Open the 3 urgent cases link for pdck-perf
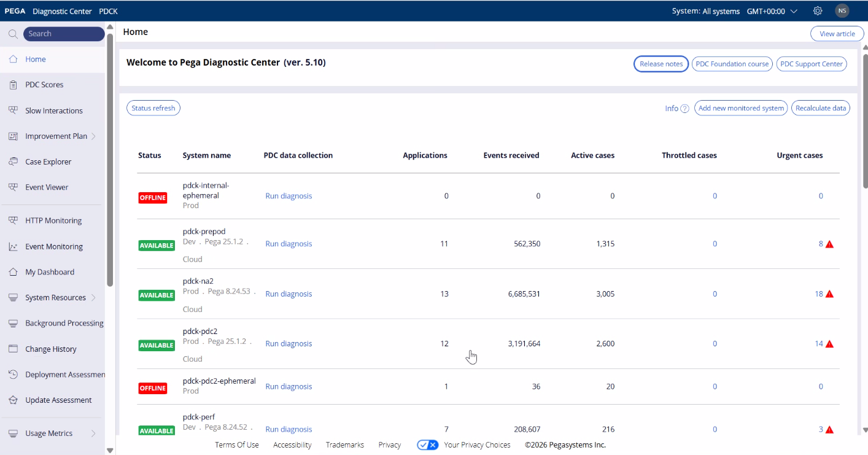 pos(821,430)
